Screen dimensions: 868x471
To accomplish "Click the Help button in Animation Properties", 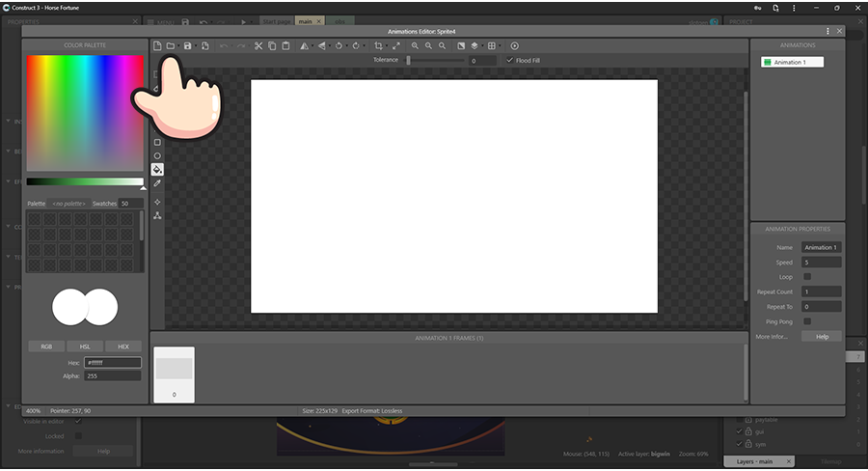I will 822,337.
